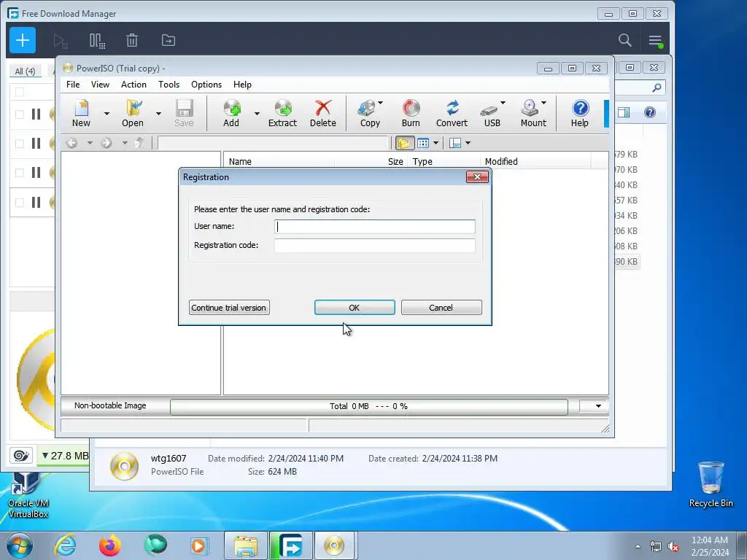This screenshot has height=560, width=747.
Task: Open the hamburger menu in Free Download Manager
Action: (x=655, y=41)
